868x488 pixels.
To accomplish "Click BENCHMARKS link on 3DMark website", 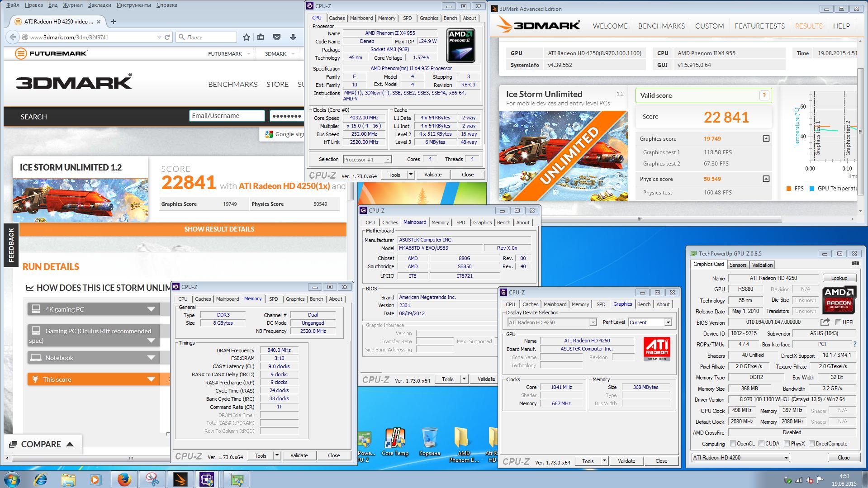I will click(232, 84).
